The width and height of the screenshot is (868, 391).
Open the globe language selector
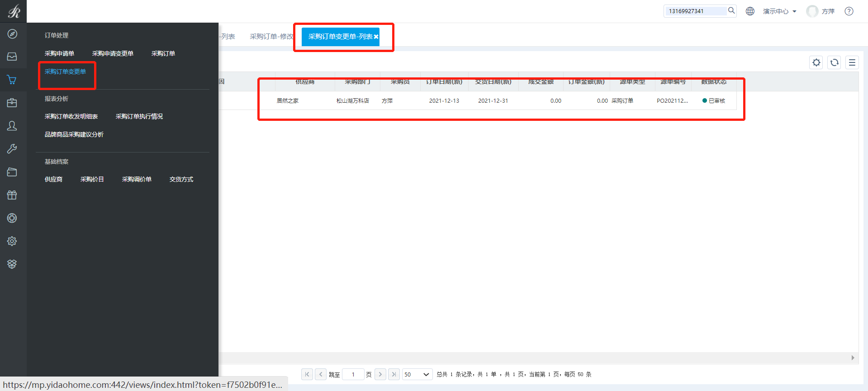[750, 11]
